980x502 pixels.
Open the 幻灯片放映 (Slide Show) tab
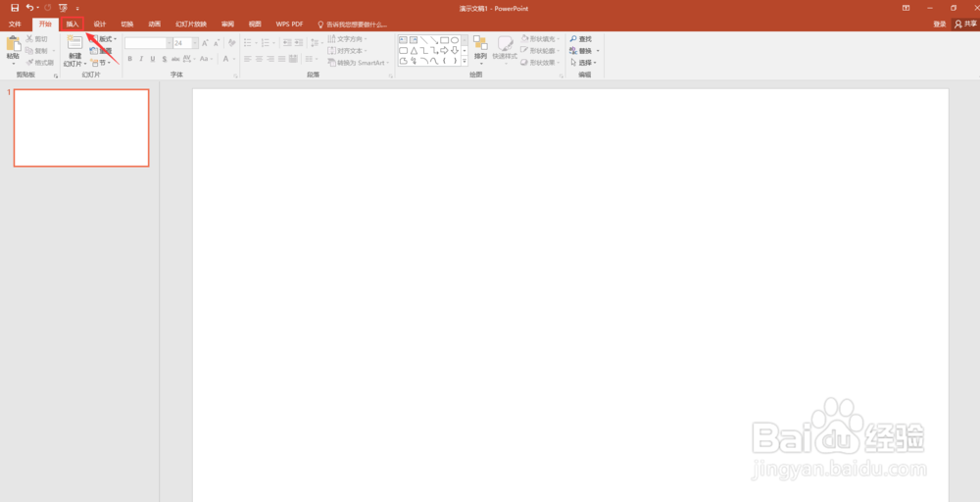(191, 25)
